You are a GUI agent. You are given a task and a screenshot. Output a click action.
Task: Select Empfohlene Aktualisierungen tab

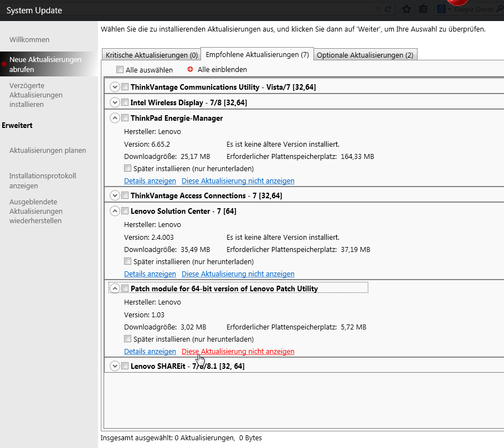click(x=257, y=54)
